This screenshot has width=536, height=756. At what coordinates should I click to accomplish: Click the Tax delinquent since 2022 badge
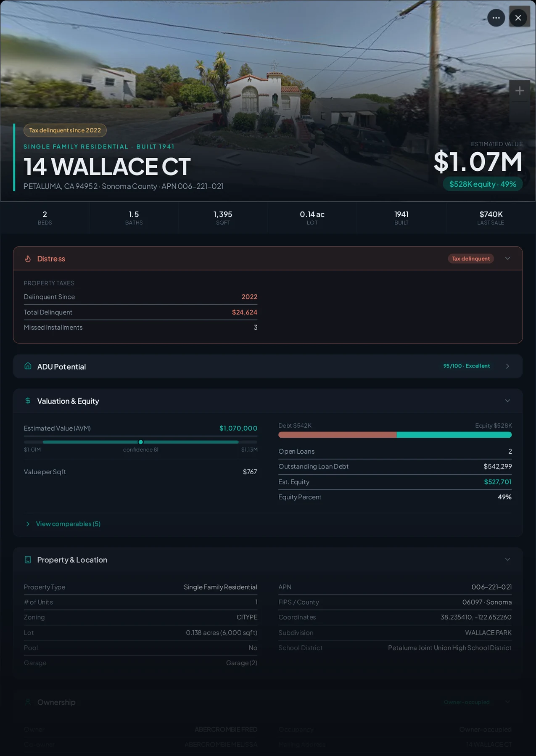tap(65, 130)
